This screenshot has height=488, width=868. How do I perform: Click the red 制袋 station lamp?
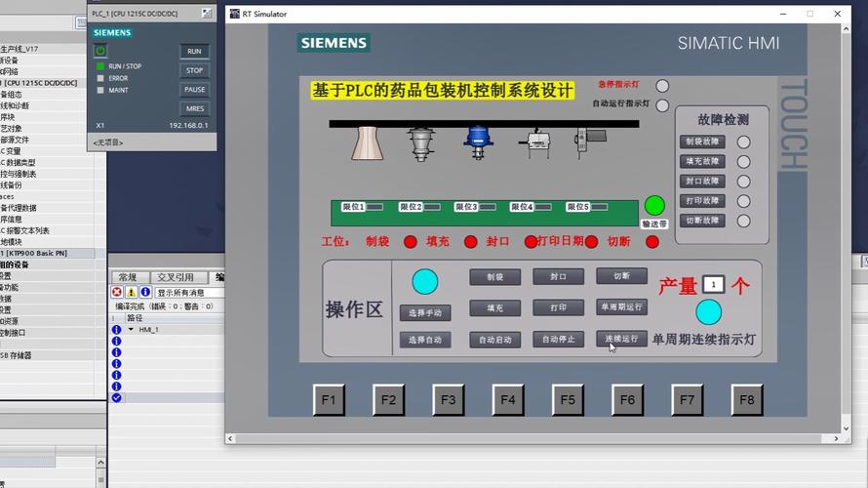tap(411, 242)
